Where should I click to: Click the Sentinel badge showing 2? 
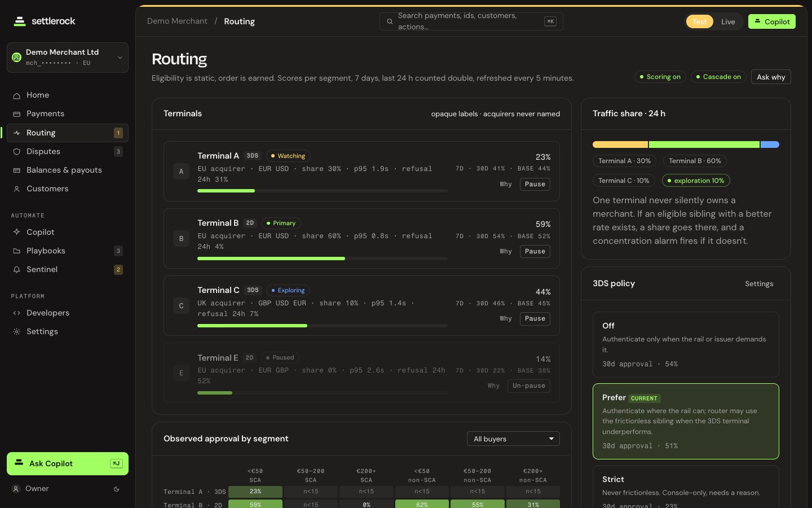point(118,269)
